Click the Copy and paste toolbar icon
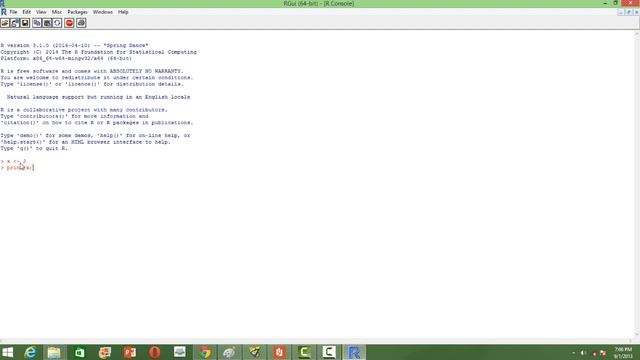The image size is (640, 360). coord(57,23)
